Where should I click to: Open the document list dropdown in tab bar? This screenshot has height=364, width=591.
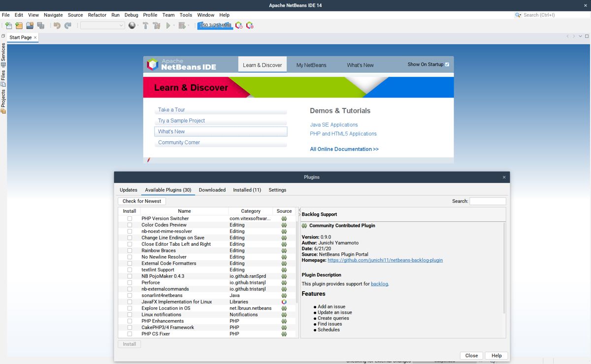(580, 36)
